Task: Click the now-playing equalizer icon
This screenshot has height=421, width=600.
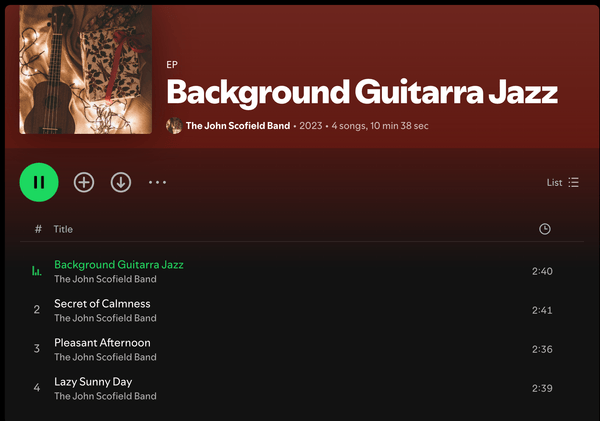Action: pos(37,271)
